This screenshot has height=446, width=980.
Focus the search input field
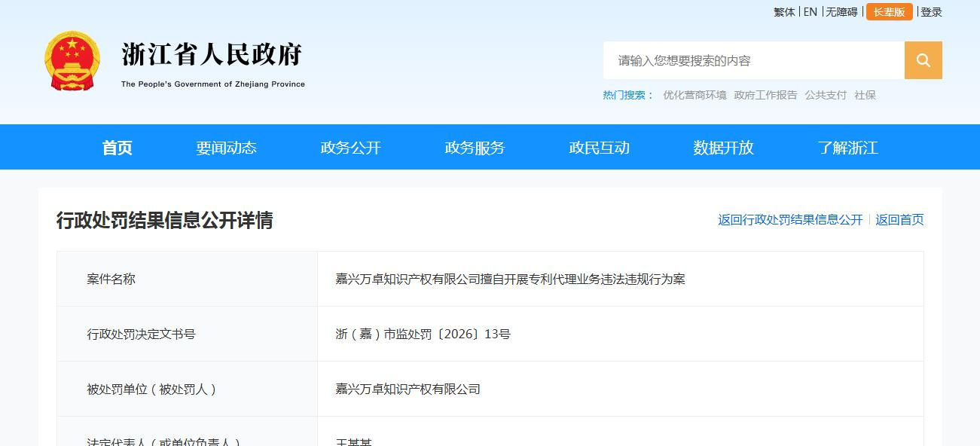pos(753,60)
